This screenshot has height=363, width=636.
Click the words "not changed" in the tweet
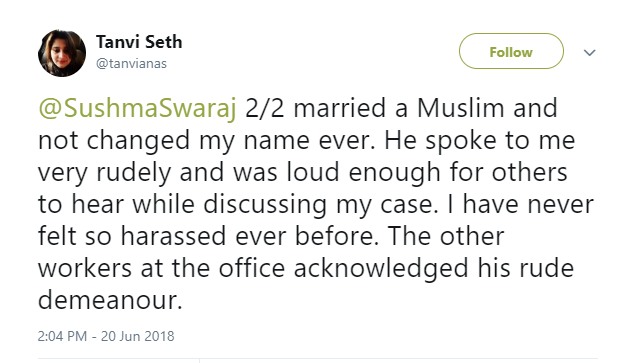pos(114,140)
